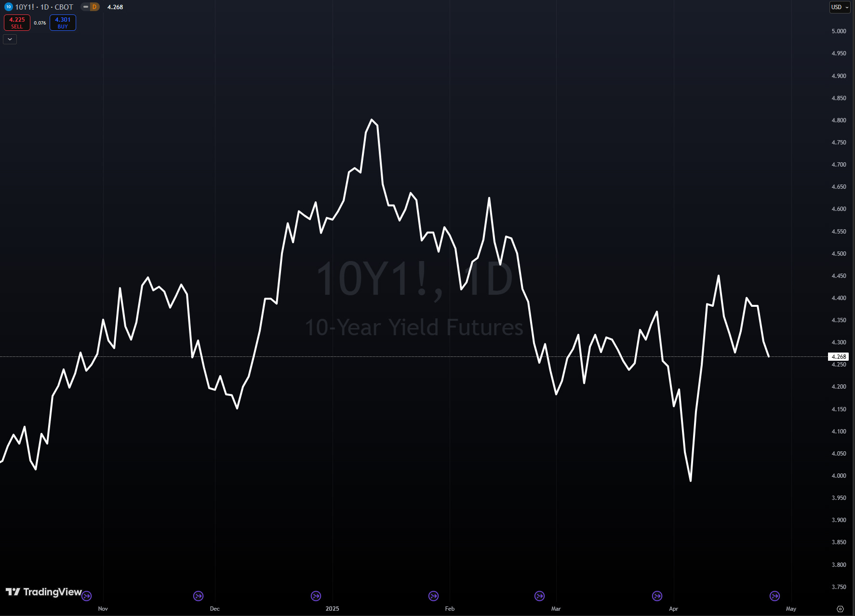This screenshot has width=855, height=616.
Task: Click the 4.268 last price in legend
Action: coord(115,7)
